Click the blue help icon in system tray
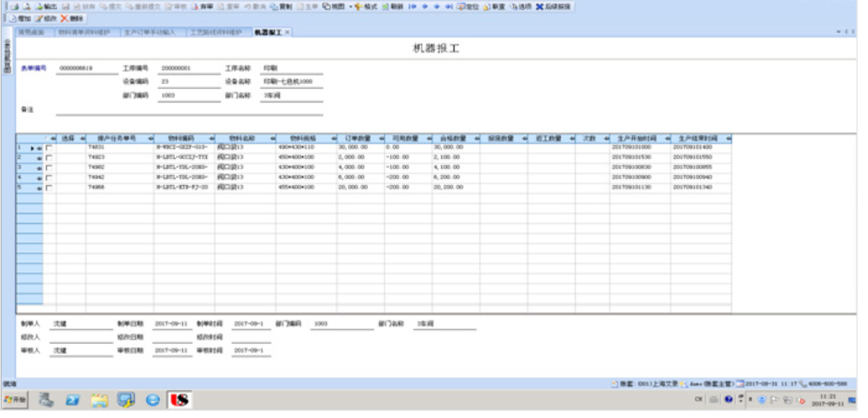Viewport: 868px width, 418px height. click(x=729, y=399)
